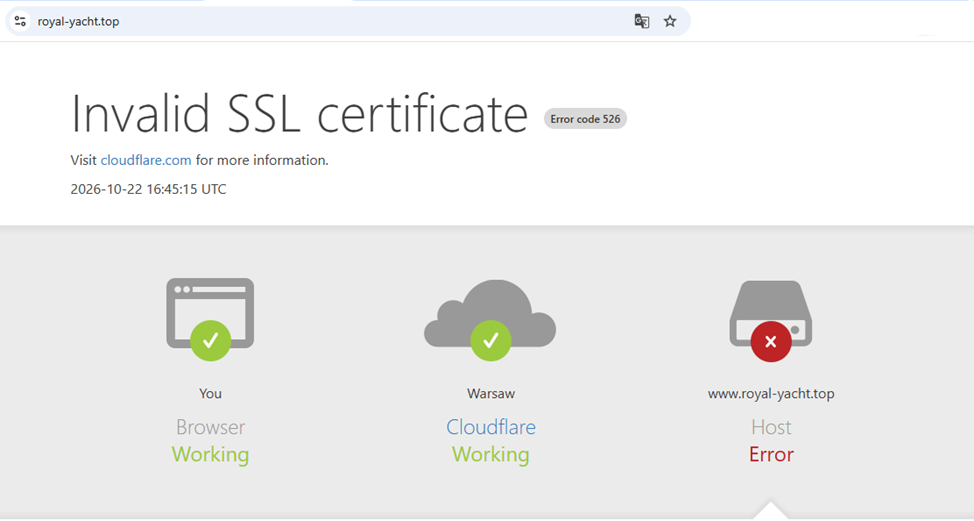Open the site information icon in address bar
This screenshot has height=521, width=974.
[x=20, y=21]
